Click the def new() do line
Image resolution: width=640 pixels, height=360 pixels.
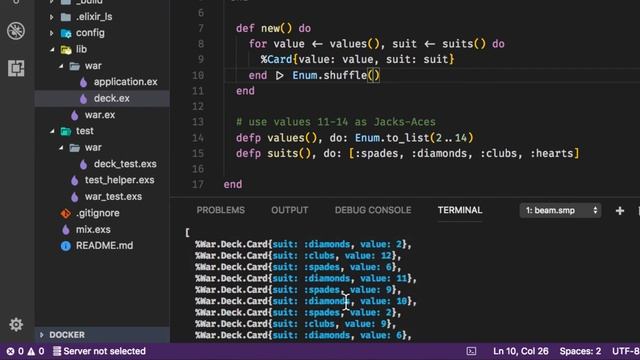273,29
